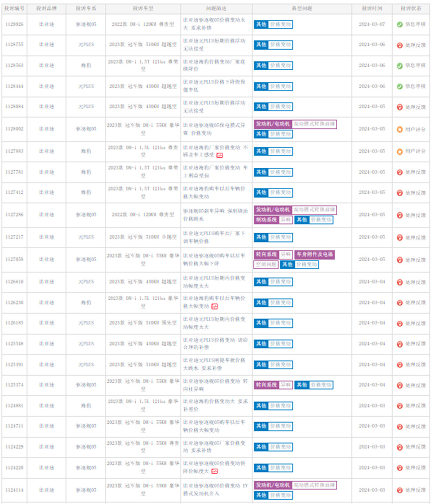Click the red status icon in row 1127286
The height and width of the screenshot is (504, 433).
coord(400,215)
